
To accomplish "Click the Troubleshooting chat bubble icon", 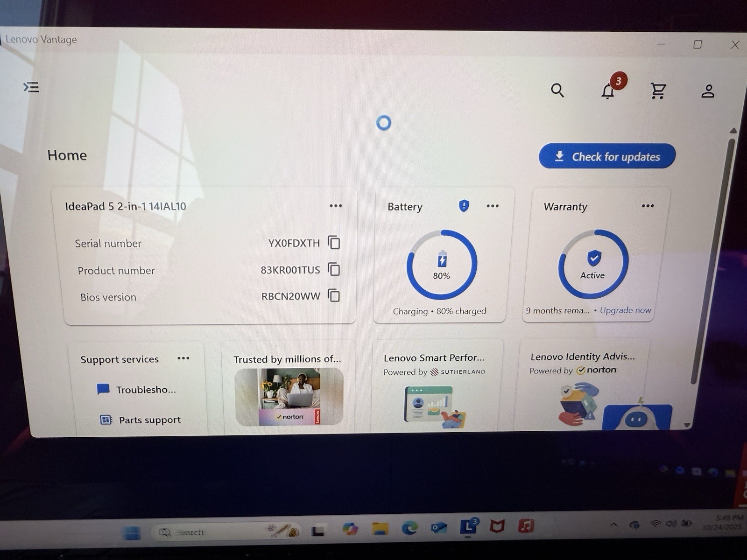I will pos(103,389).
